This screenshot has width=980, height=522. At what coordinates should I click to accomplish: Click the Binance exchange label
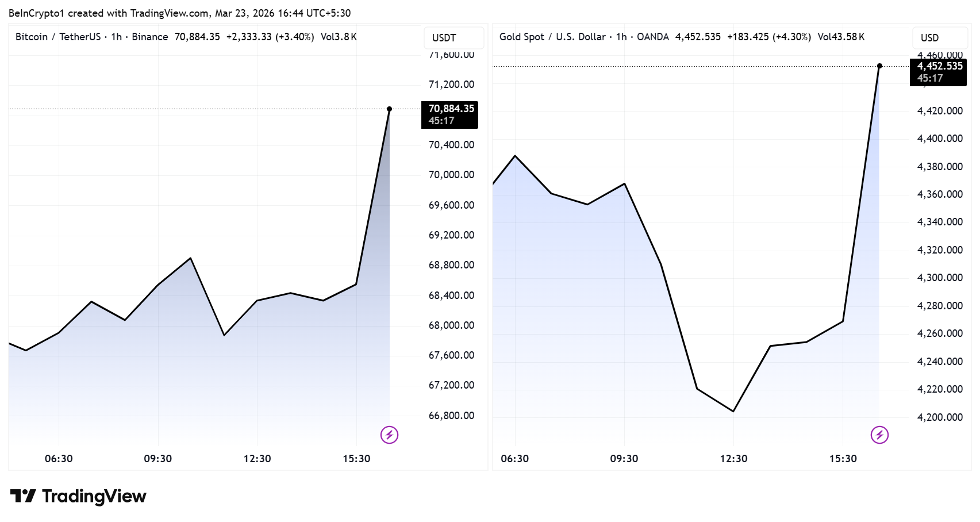coord(150,37)
